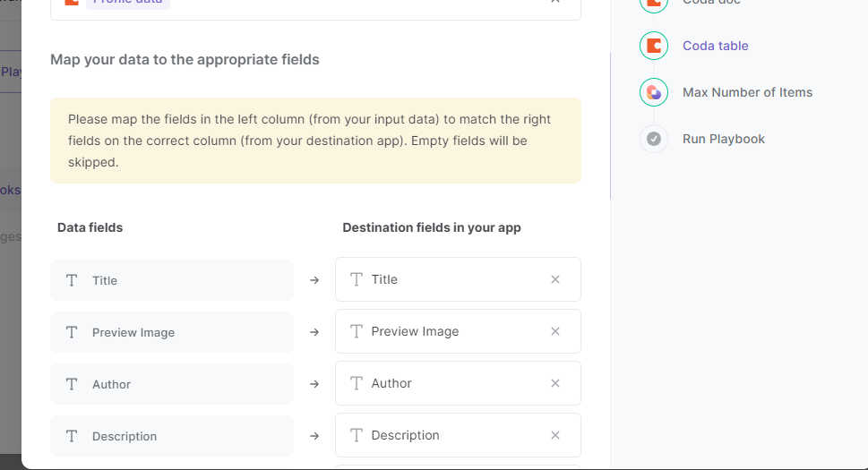Click the Max Number of Items icon
This screenshot has height=470, width=868.
(x=654, y=92)
